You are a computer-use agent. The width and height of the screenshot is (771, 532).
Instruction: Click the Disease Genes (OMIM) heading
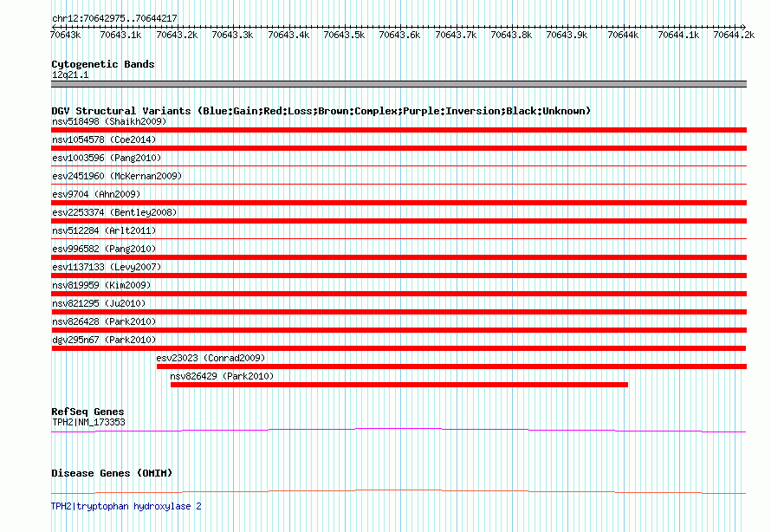[x=112, y=473]
